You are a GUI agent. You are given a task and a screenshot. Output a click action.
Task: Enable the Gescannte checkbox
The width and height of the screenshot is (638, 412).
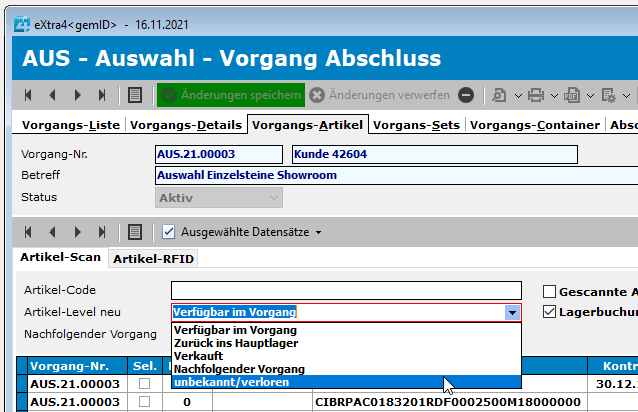point(549,292)
